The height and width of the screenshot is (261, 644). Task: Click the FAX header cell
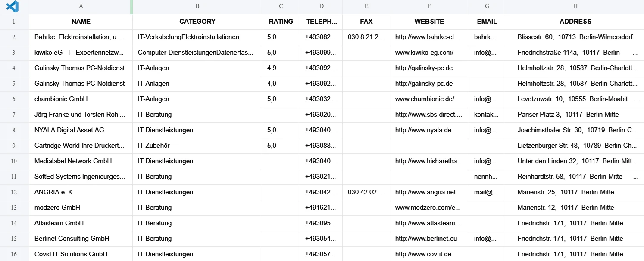(x=366, y=22)
